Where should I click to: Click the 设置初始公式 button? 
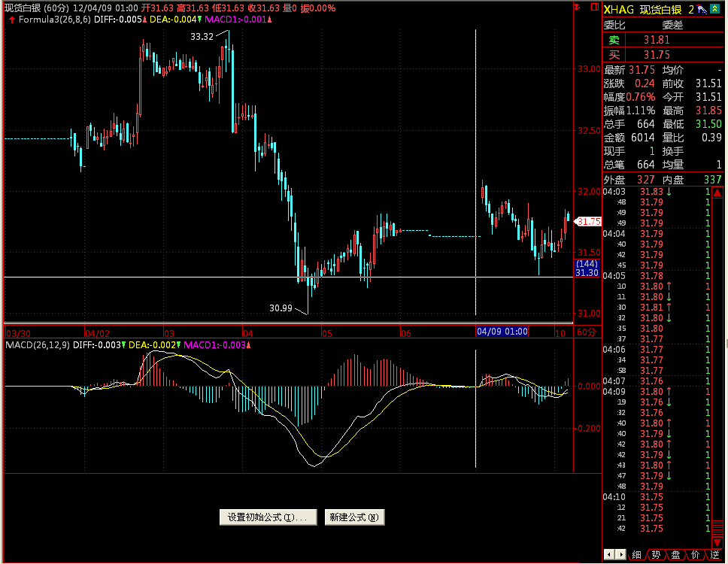click(268, 517)
